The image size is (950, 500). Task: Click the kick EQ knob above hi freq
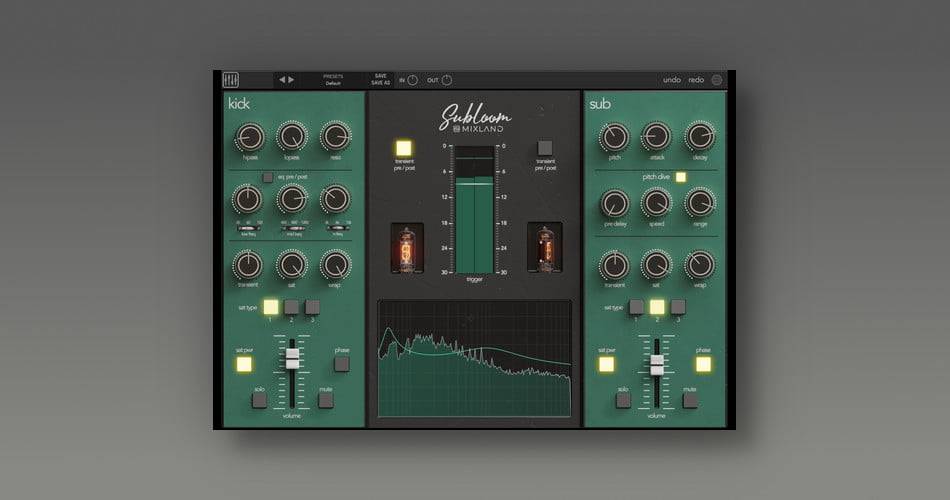click(336, 199)
